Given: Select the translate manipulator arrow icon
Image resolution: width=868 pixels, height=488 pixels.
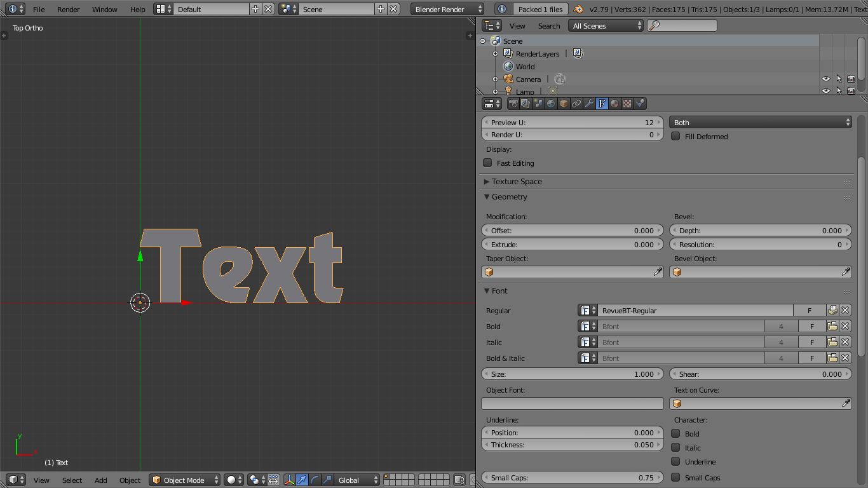Looking at the screenshot, I should [x=302, y=480].
